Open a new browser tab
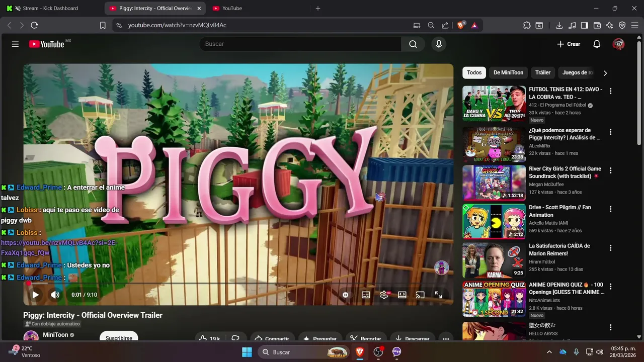This screenshot has height=362, width=644. coord(317,9)
